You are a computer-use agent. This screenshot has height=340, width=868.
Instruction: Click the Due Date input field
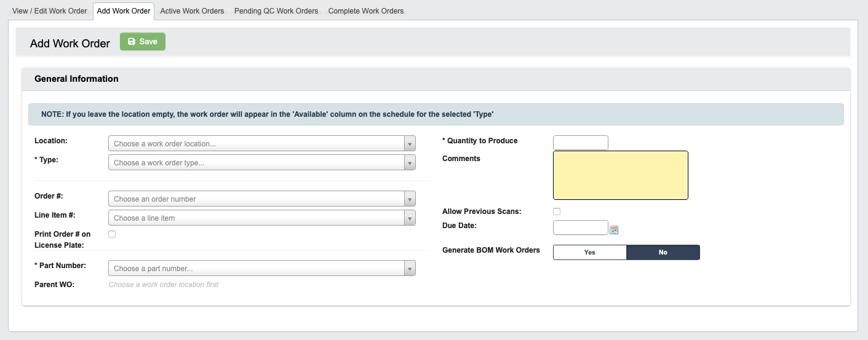click(581, 227)
